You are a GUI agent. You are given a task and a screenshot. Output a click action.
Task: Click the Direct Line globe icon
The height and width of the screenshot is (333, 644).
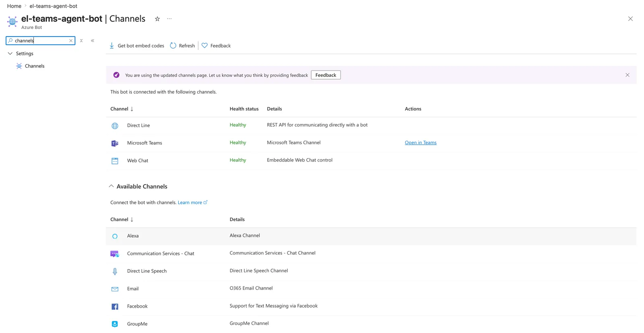click(x=115, y=126)
